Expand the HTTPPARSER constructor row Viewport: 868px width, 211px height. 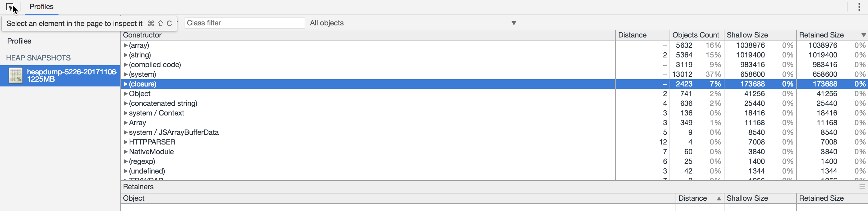tap(125, 142)
